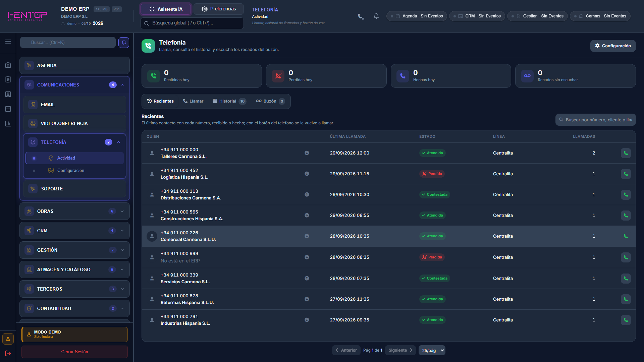Call back Talleres Carmona S.L. with phone icon
Screen dimensions: 644x362
626,153
